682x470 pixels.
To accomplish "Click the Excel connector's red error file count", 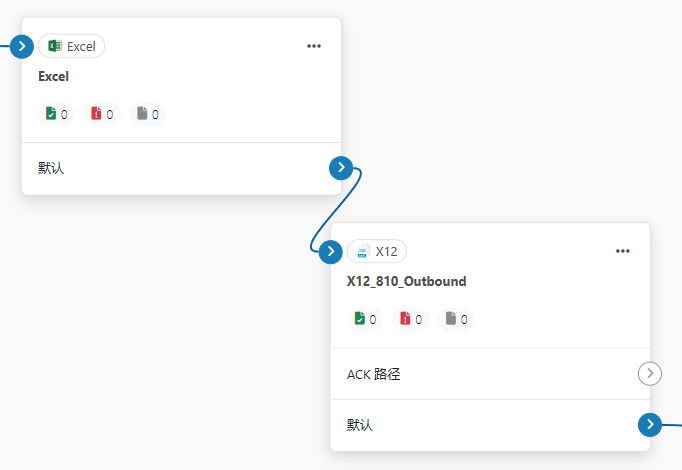I will 102,114.
